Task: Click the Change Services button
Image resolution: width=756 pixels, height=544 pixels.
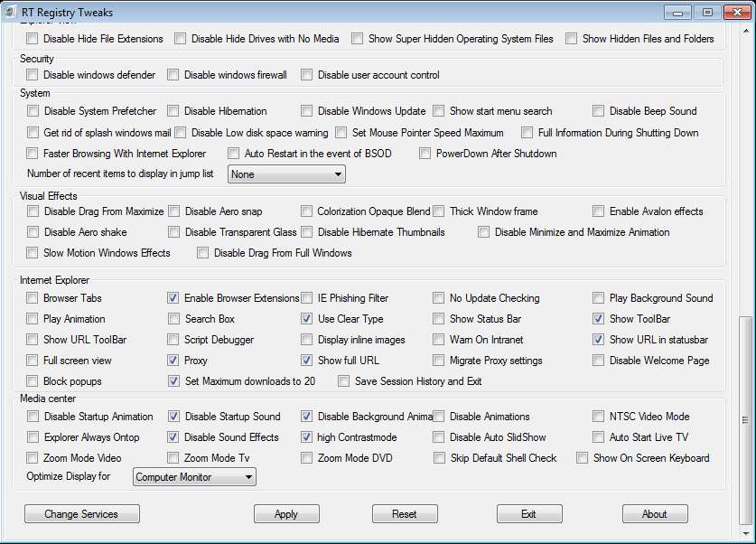Action: pos(82,514)
